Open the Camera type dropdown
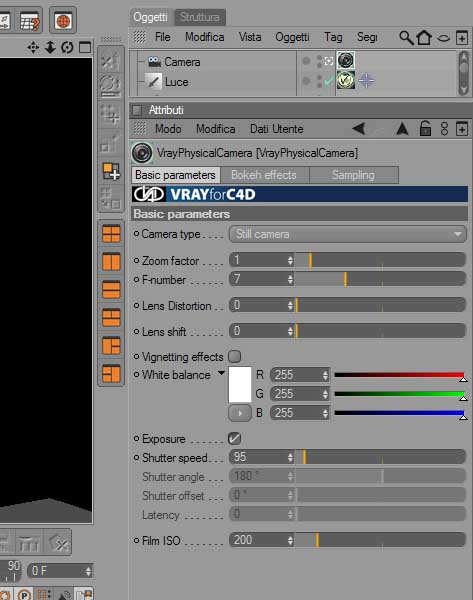473x600 pixels. coord(347,234)
